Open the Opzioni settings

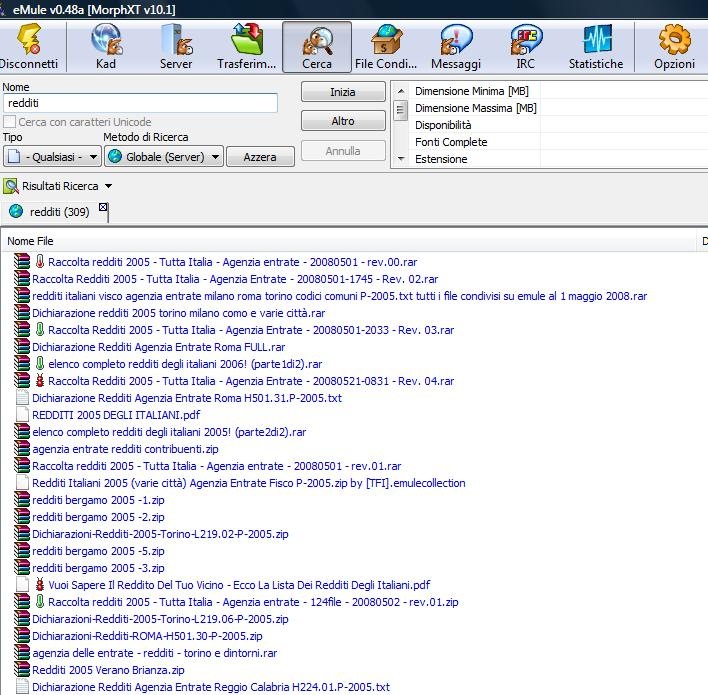coord(674,47)
